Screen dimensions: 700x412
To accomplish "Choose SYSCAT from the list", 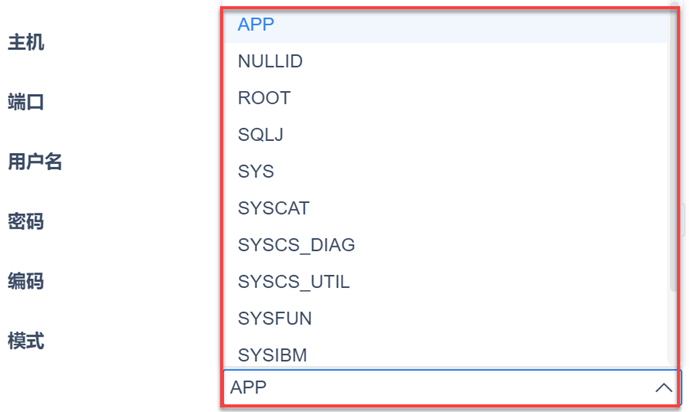I will pyautogui.click(x=274, y=209).
